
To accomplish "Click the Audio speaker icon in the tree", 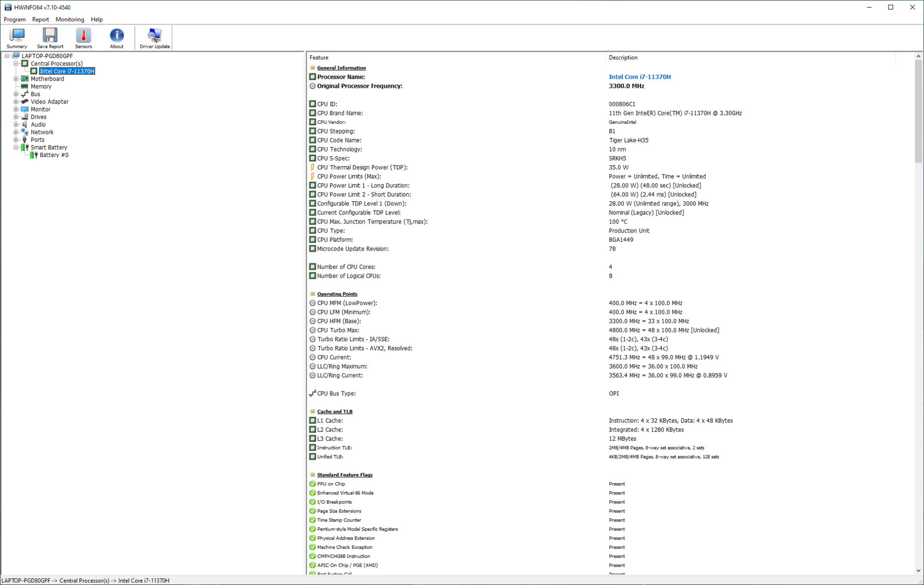I will pos(24,124).
